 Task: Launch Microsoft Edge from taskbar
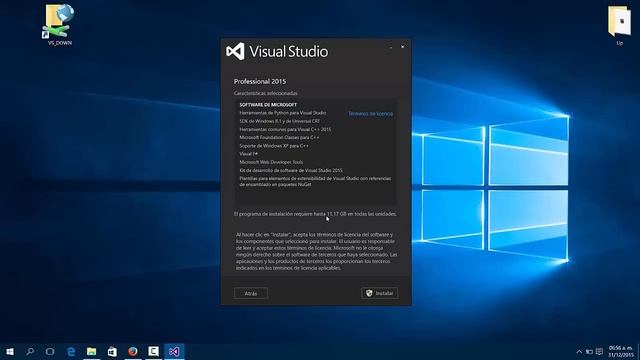pos(71,351)
